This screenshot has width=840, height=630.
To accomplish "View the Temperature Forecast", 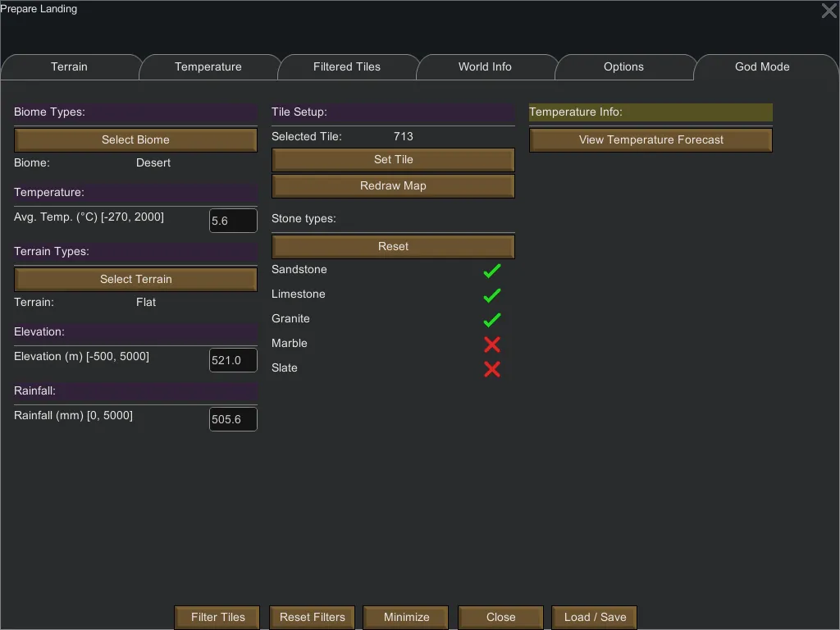I will [651, 140].
